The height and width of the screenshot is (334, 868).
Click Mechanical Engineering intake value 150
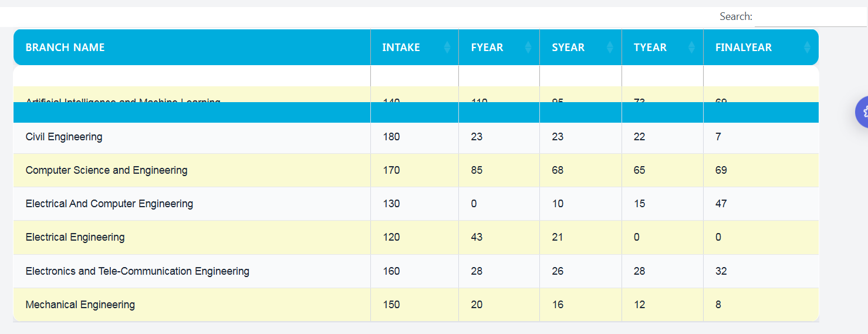click(391, 305)
